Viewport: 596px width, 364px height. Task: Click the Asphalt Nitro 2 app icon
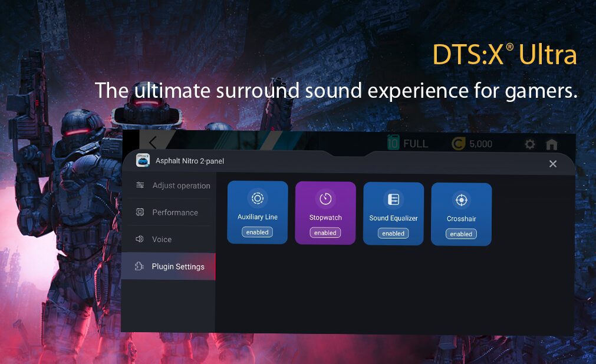click(143, 160)
